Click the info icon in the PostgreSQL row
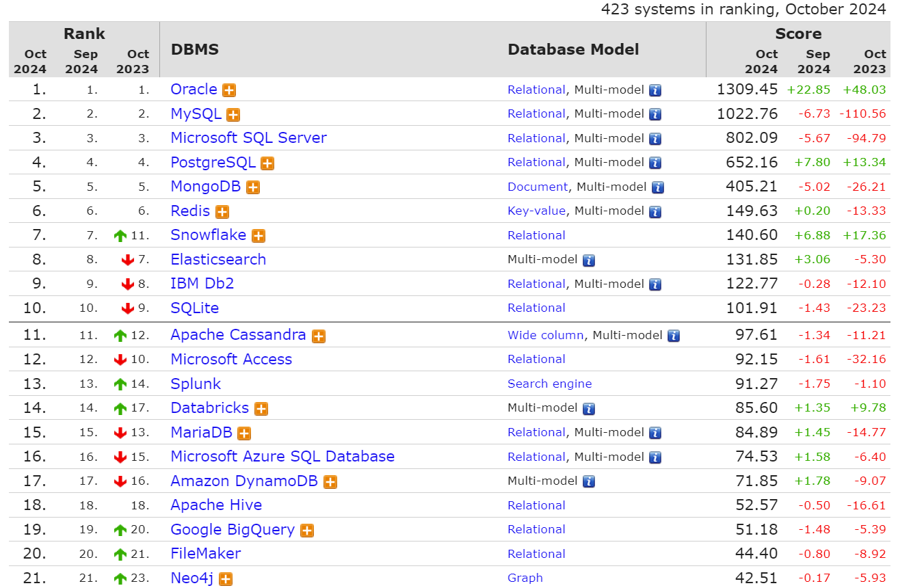Screen dimensions: 898x588 point(655,163)
